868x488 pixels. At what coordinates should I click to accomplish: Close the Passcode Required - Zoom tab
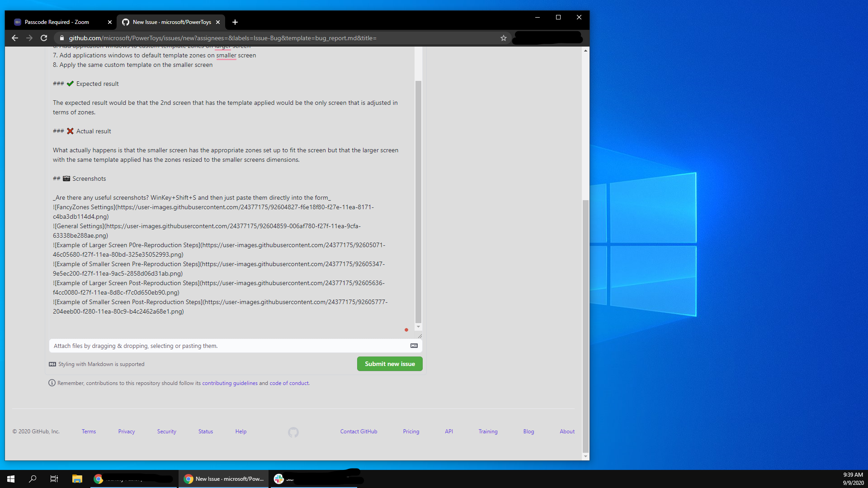[109, 22]
